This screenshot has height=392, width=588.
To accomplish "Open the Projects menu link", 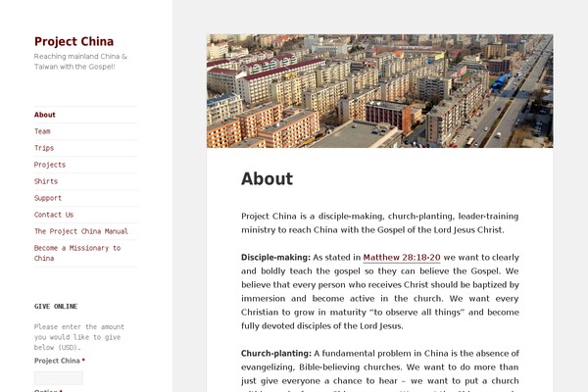I will 50,165.
